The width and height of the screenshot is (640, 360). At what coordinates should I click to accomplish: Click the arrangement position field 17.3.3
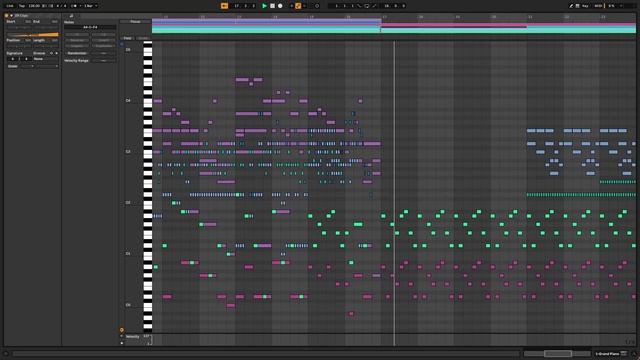point(245,6)
